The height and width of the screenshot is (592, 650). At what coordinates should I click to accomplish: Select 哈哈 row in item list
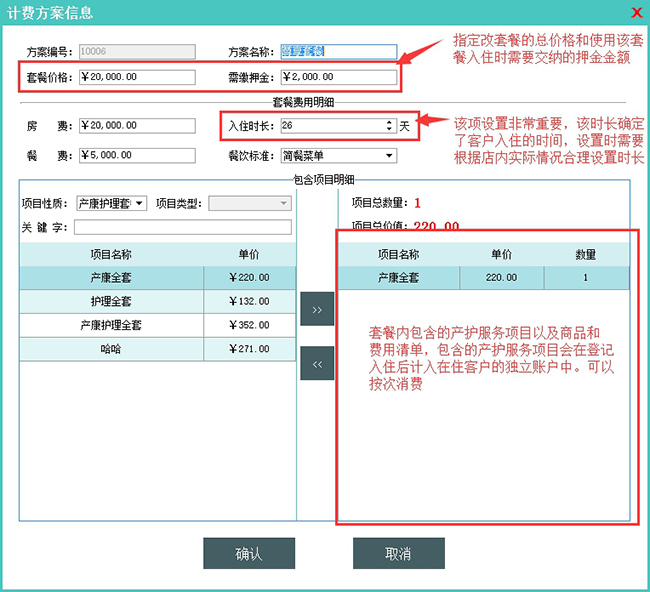point(113,349)
